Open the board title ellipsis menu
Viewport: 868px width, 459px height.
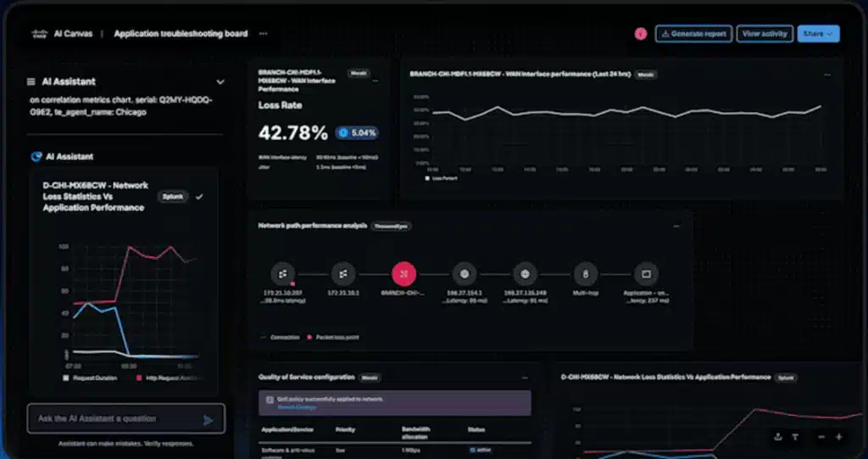[x=263, y=34]
